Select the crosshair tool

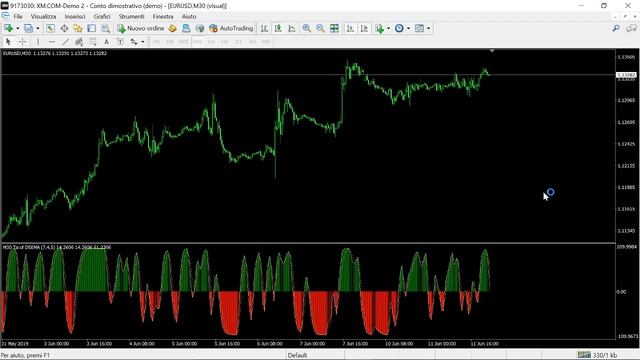(x=22, y=42)
